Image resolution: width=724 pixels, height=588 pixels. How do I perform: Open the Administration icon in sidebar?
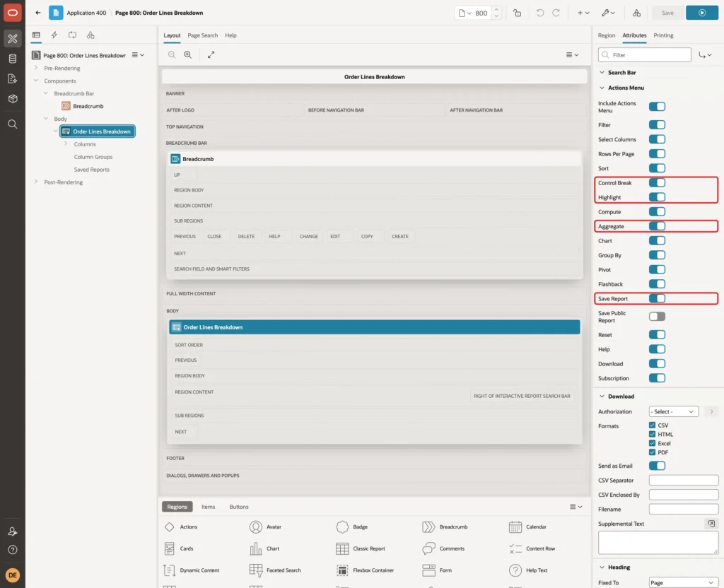[x=13, y=531]
